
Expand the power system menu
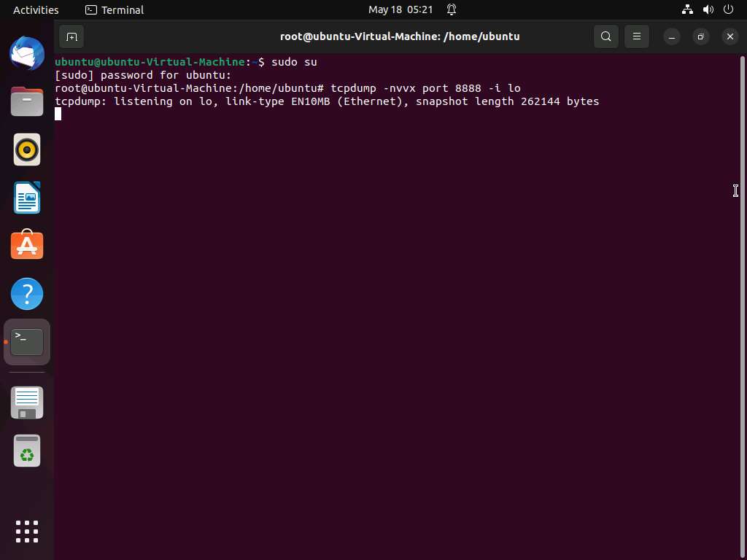click(x=728, y=9)
